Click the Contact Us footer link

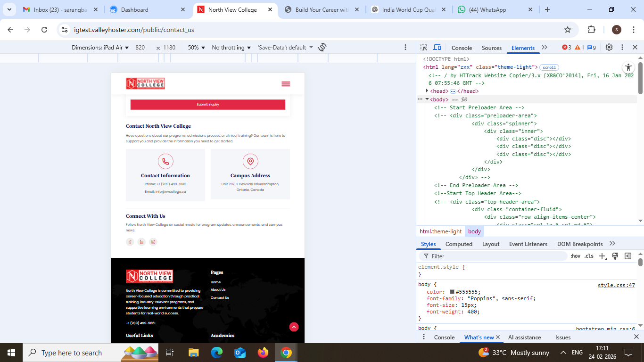click(x=220, y=298)
